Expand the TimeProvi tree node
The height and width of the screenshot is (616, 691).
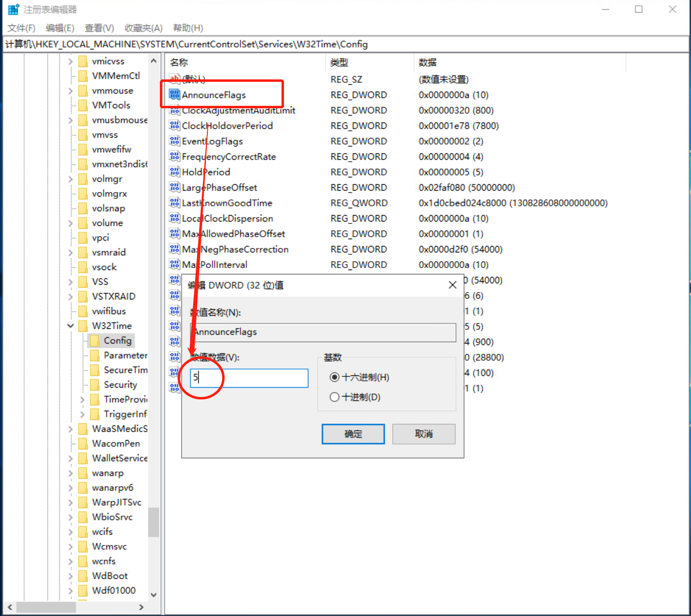[82, 399]
